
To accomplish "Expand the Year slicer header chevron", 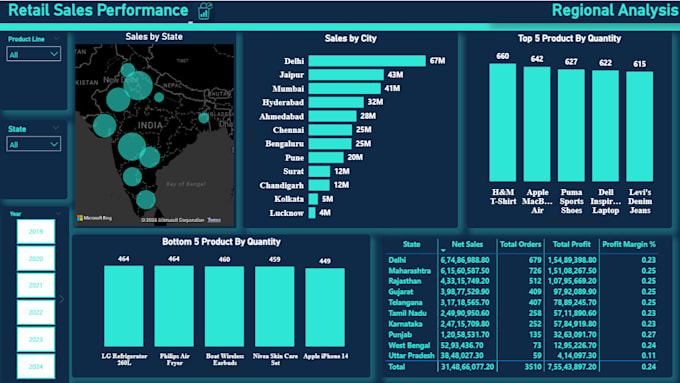I will tap(59, 213).
